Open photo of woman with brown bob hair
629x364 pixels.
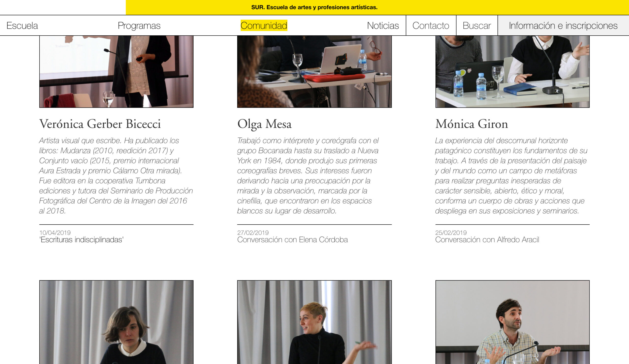(116, 322)
